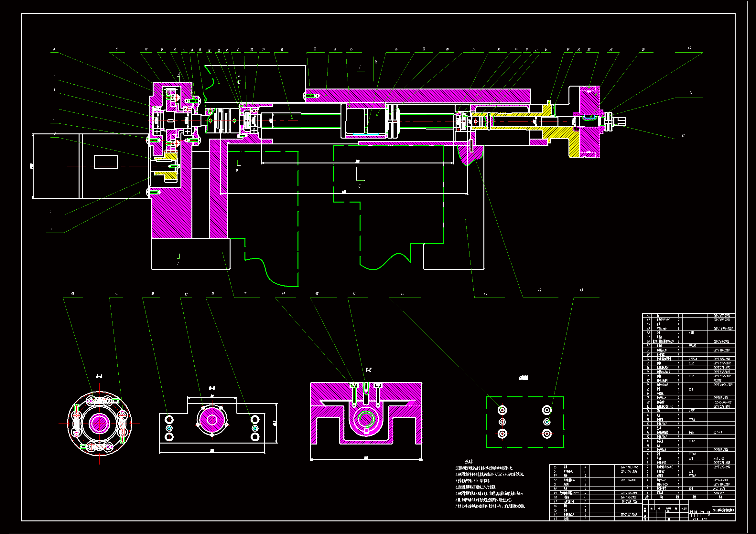Viewport: 756px width, 534px height.
Task: Click the central bore in B-B view
Action: click(212, 420)
